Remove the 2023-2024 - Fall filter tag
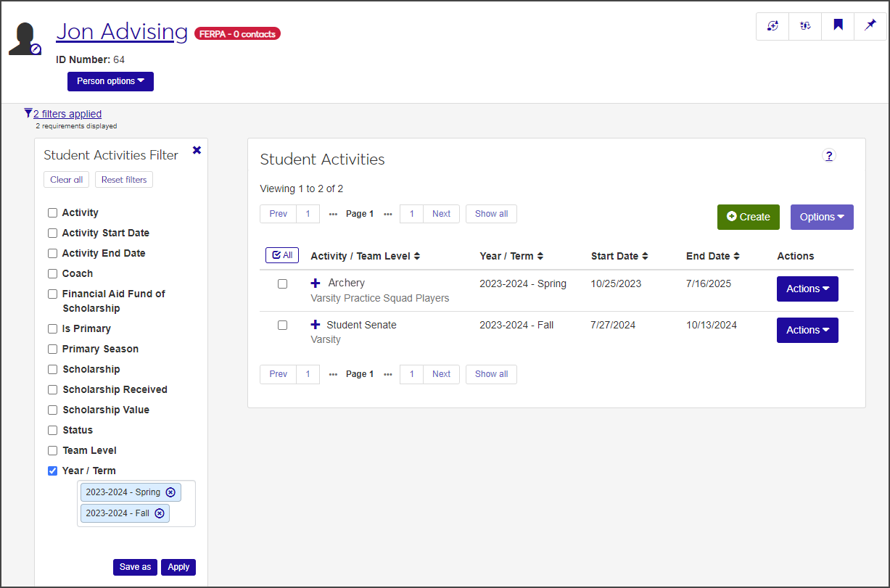 [x=160, y=513]
